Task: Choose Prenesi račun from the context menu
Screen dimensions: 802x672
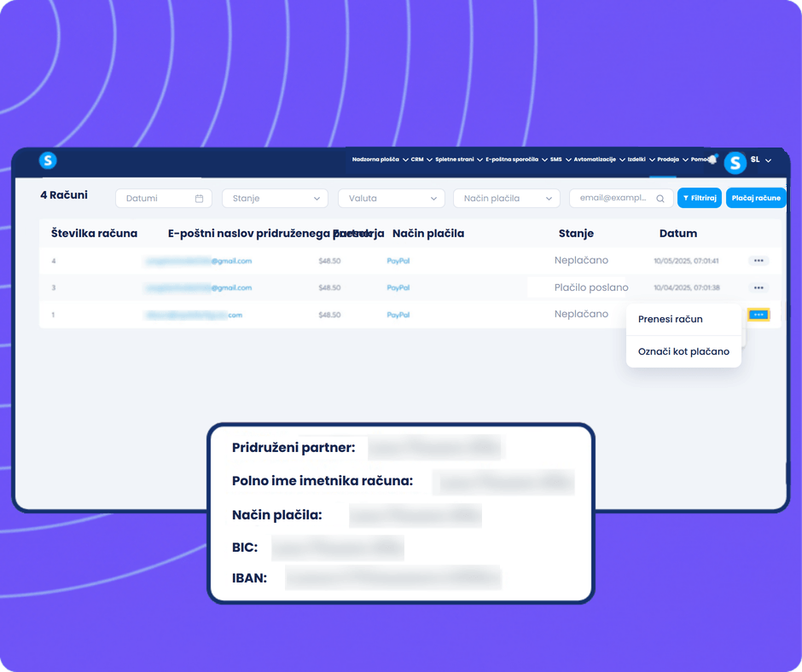Action: (683, 319)
